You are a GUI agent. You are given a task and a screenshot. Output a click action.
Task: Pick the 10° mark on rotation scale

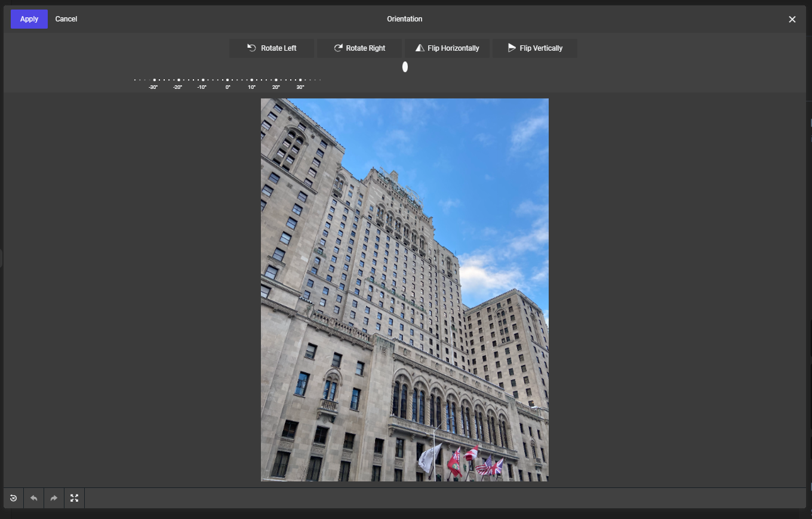point(251,80)
